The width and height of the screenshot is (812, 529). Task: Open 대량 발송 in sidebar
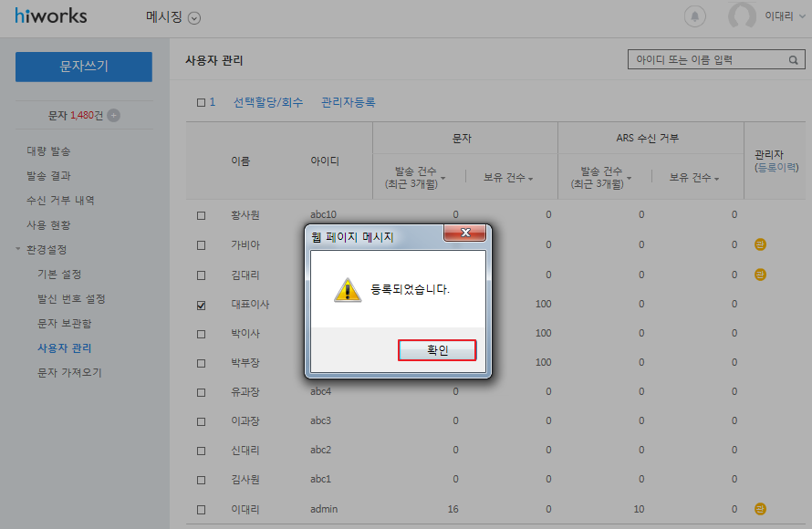(x=48, y=150)
